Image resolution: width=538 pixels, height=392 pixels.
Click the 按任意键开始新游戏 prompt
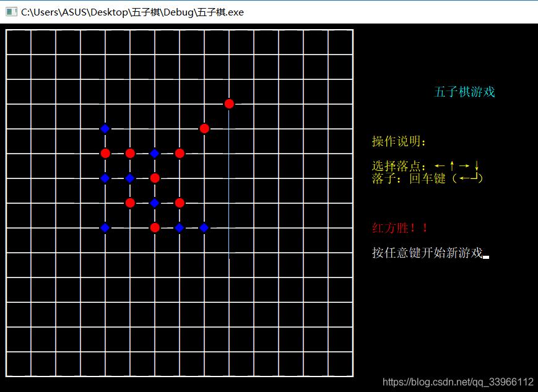(427, 253)
